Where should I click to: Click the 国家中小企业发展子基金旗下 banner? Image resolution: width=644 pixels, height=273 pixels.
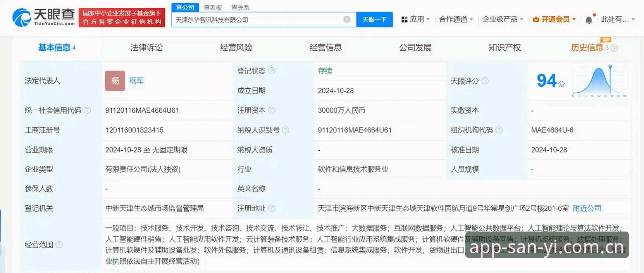[x=122, y=18]
